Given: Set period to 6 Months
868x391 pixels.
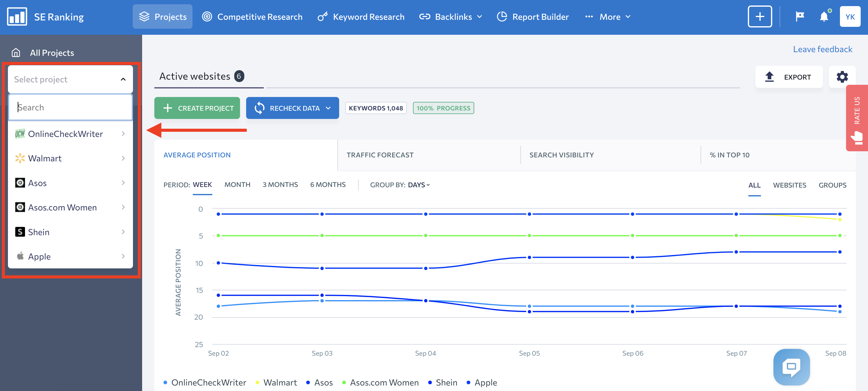Looking at the screenshot, I should [x=328, y=185].
